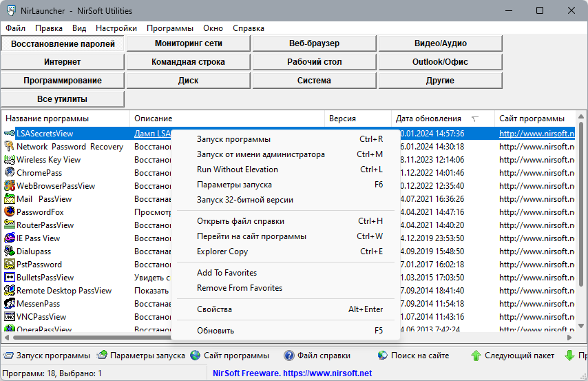
Task: Open the Все утилиты category button
Action: coord(62,99)
